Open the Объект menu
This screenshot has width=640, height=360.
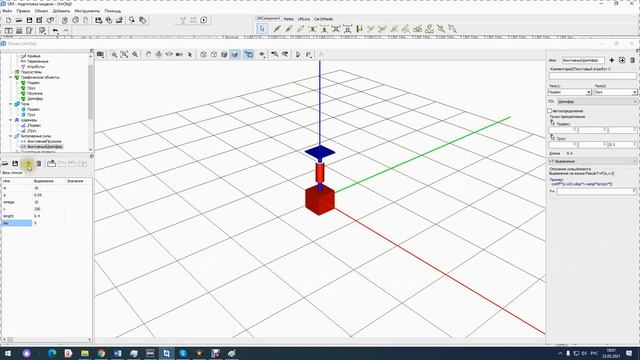point(41,11)
